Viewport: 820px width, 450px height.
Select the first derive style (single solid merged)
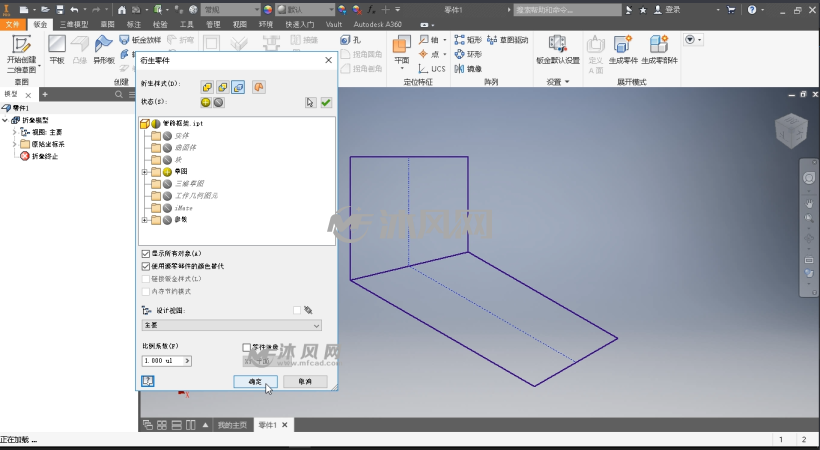click(208, 87)
